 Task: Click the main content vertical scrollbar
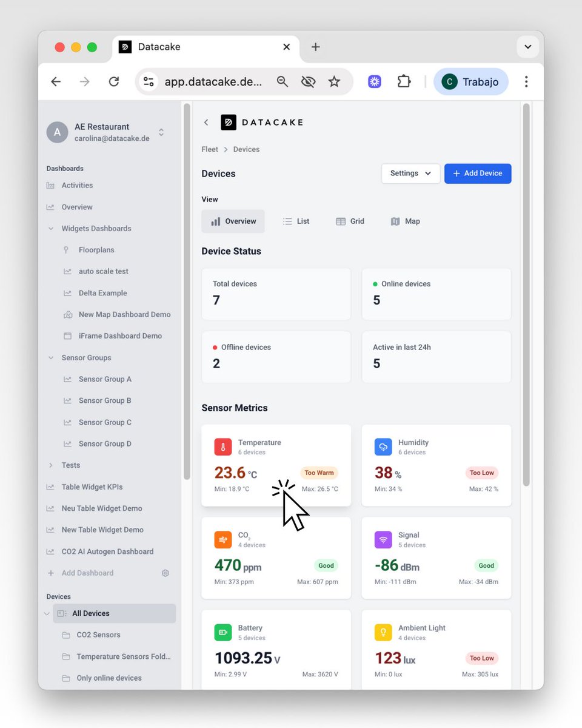coord(526,294)
